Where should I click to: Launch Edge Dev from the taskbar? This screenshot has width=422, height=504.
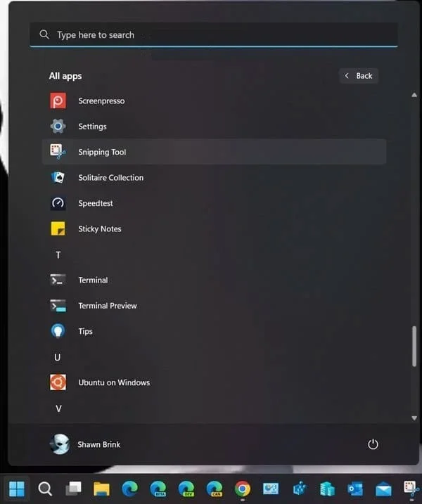[x=186, y=489]
